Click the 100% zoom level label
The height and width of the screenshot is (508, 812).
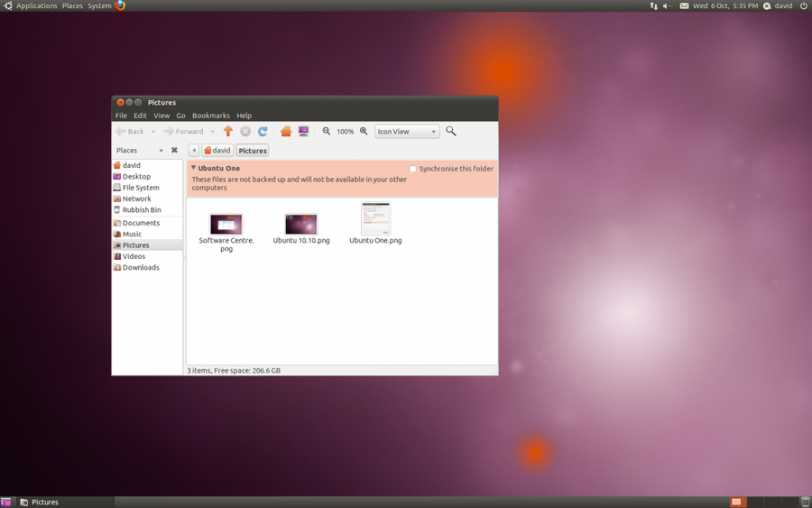click(345, 132)
